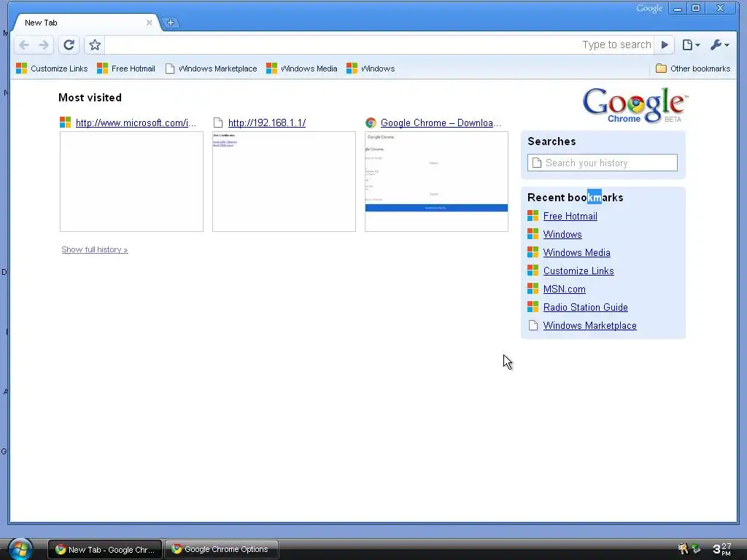Image resolution: width=747 pixels, height=560 pixels.
Task: Close the New Tab tab
Action: (149, 23)
